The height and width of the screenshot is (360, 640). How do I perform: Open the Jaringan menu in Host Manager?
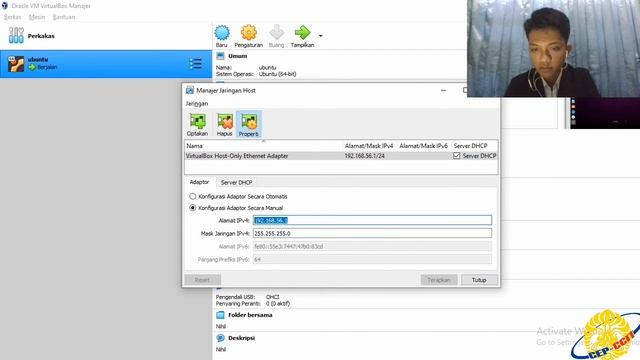click(x=197, y=104)
